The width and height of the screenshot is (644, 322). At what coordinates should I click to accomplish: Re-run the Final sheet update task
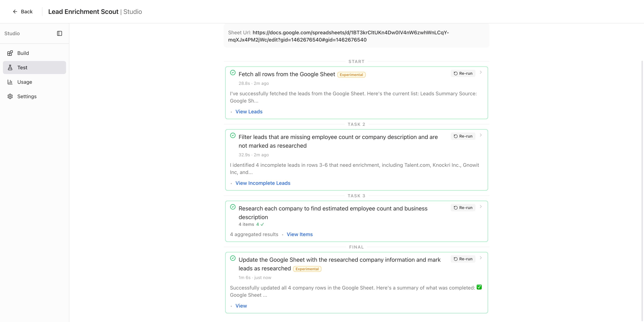tap(463, 259)
